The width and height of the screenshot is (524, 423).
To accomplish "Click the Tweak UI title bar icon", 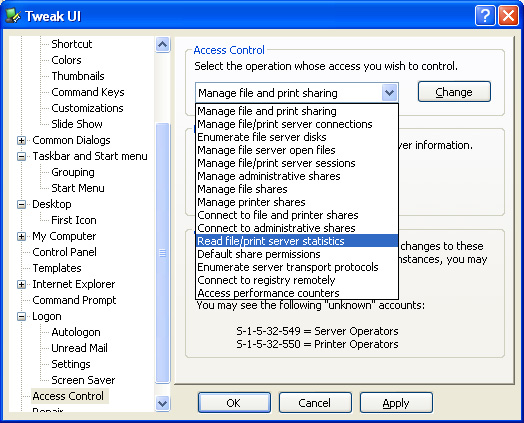I will pos(13,16).
